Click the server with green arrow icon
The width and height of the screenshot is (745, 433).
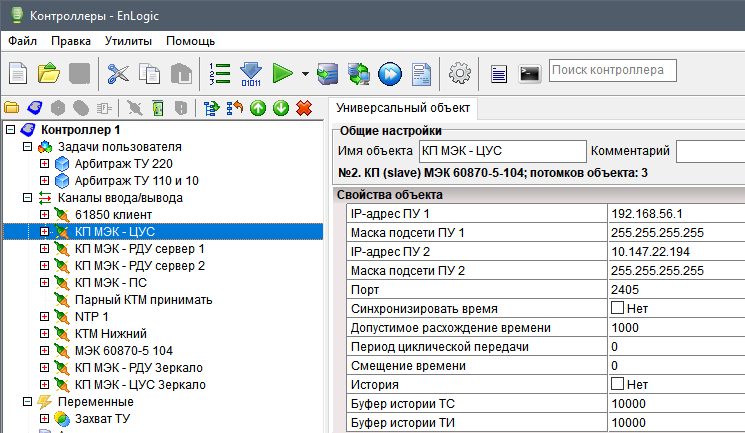(x=328, y=74)
